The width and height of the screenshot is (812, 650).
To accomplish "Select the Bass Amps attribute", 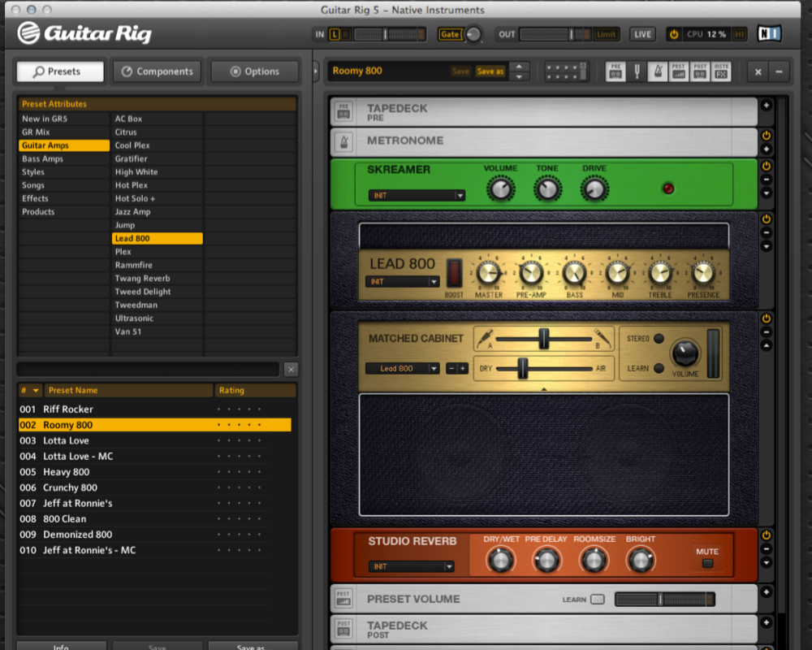I will pos(64,158).
